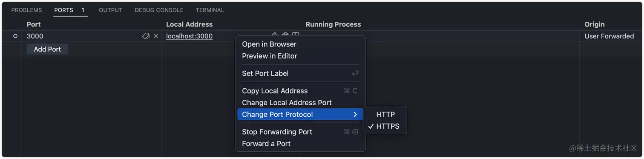Open the localhost:3000 link
This screenshot has height=159, width=644.
[189, 36]
